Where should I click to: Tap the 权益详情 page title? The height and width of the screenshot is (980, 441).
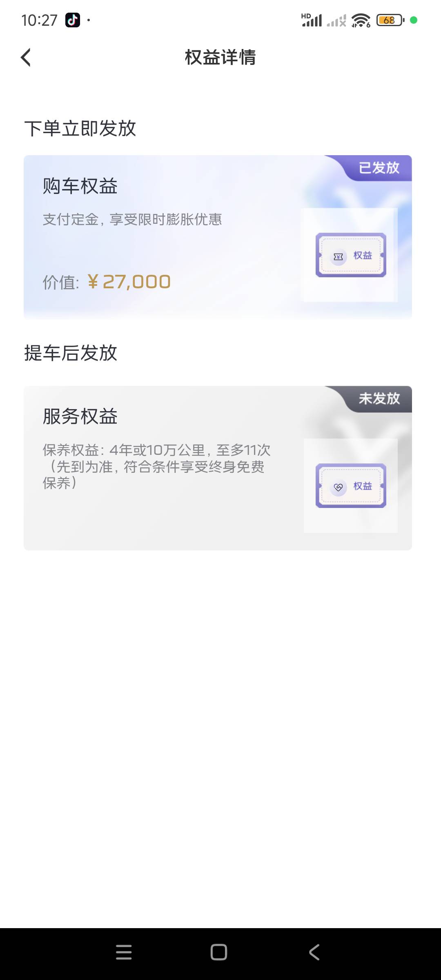coord(220,57)
